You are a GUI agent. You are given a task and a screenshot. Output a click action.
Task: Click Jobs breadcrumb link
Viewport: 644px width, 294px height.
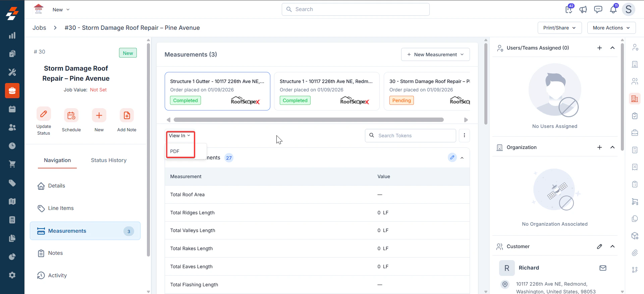click(39, 28)
